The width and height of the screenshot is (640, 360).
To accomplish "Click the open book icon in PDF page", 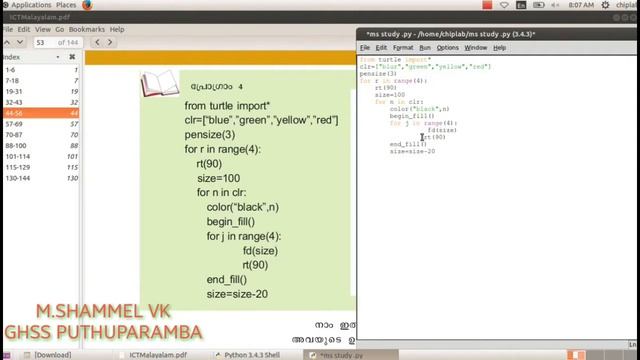I will [x=160, y=84].
